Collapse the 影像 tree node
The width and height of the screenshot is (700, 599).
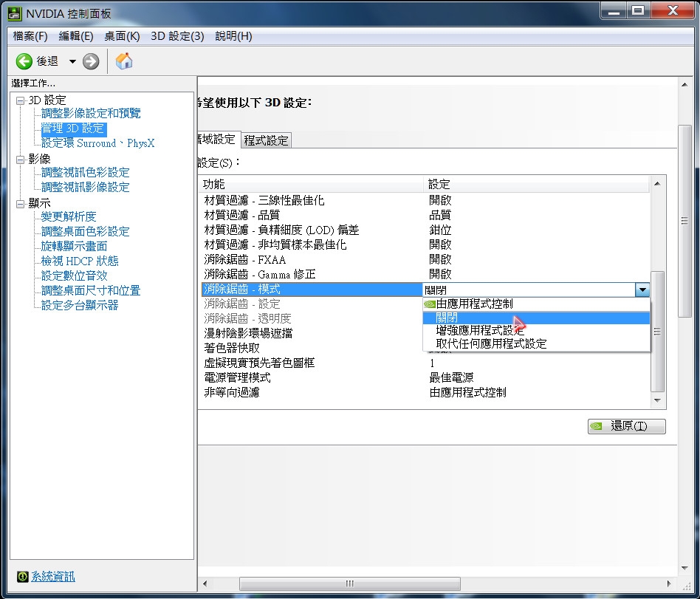point(20,160)
